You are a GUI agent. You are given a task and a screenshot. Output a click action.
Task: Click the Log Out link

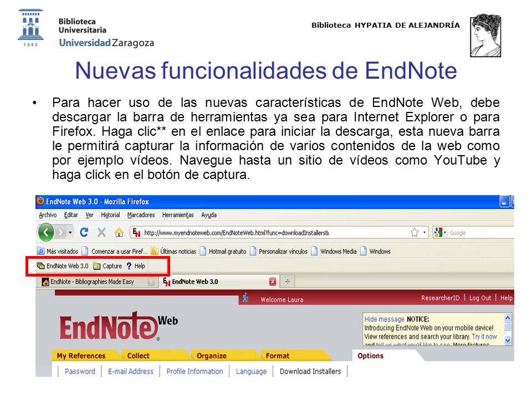pyautogui.click(x=480, y=298)
